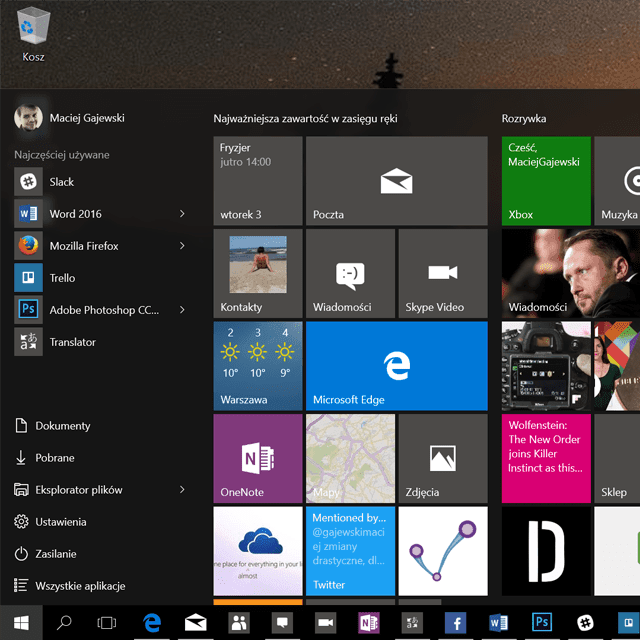Open Slack from the taskbar
The width and height of the screenshot is (640, 640).
585,622
